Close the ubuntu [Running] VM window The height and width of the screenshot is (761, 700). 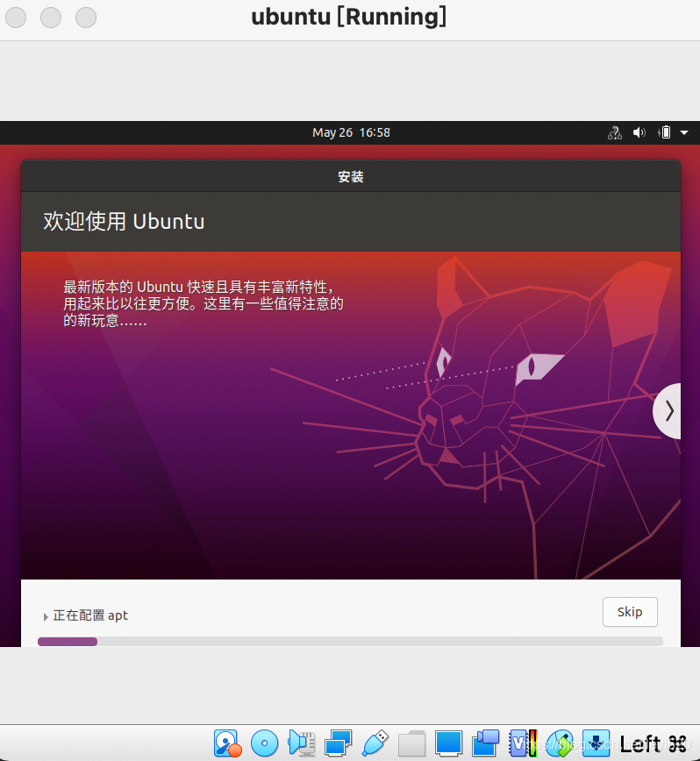(x=16, y=18)
